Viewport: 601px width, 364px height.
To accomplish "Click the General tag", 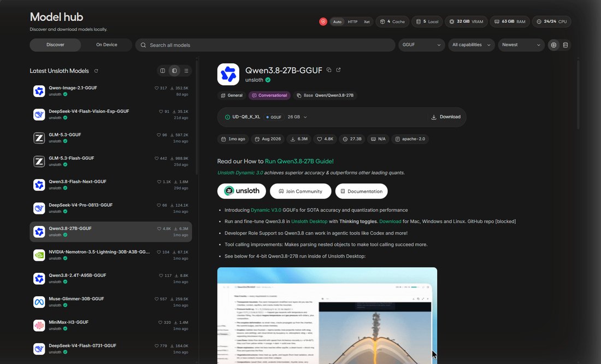I will (x=232, y=96).
